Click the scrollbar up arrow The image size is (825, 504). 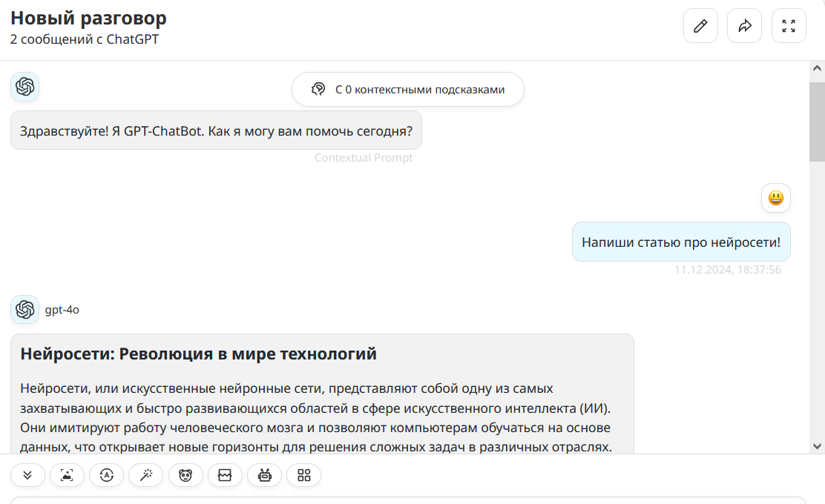pyautogui.click(x=817, y=68)
